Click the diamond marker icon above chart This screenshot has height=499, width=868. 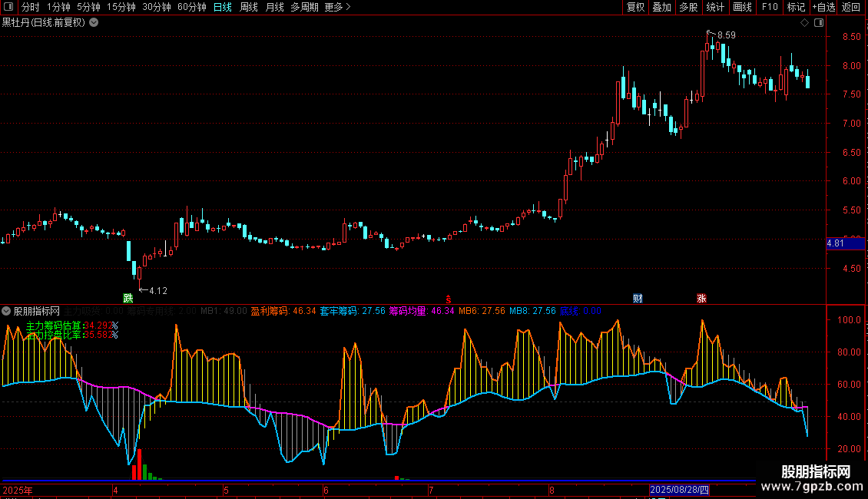click(x=804, y=22)
